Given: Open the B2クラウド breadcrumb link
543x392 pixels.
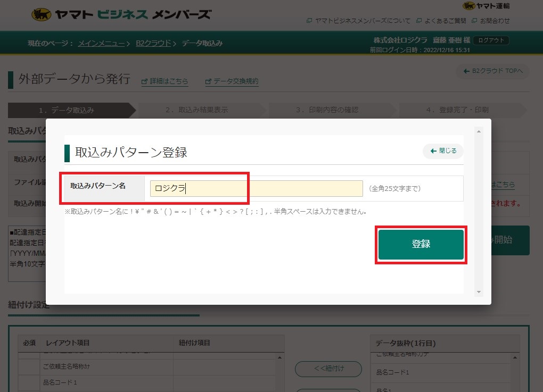Looking at the screenshot, I should pyautogui.click(x=153, y=43).
